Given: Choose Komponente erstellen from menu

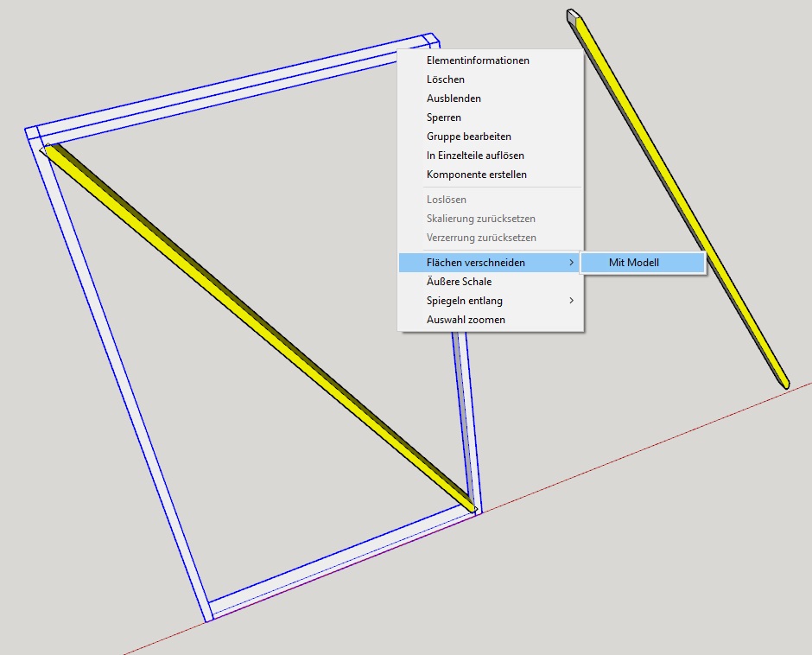Looking at the screenshot, I should (477, 175).
